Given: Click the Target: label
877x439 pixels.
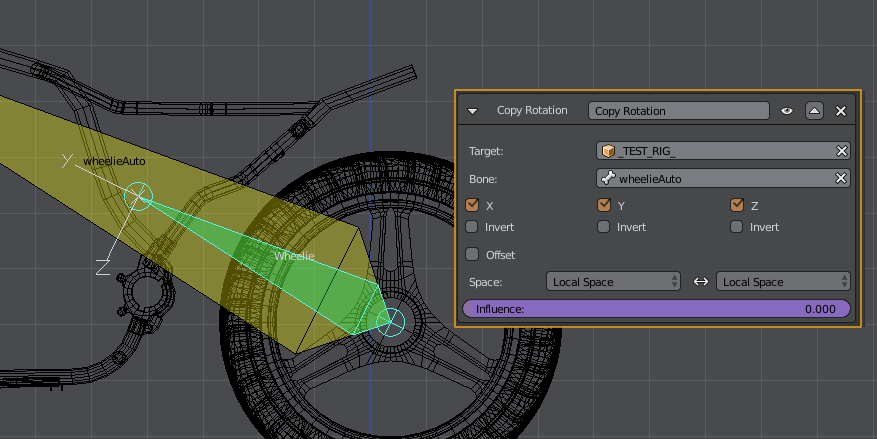Looking at the screenshot, I should click(486, 151).
